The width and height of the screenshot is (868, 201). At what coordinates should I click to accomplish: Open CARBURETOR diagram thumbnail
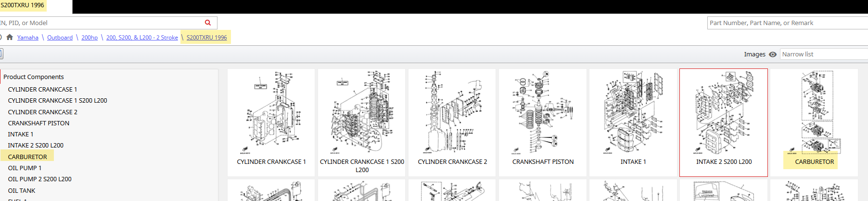pyautogui.click(x=814, y=122)
